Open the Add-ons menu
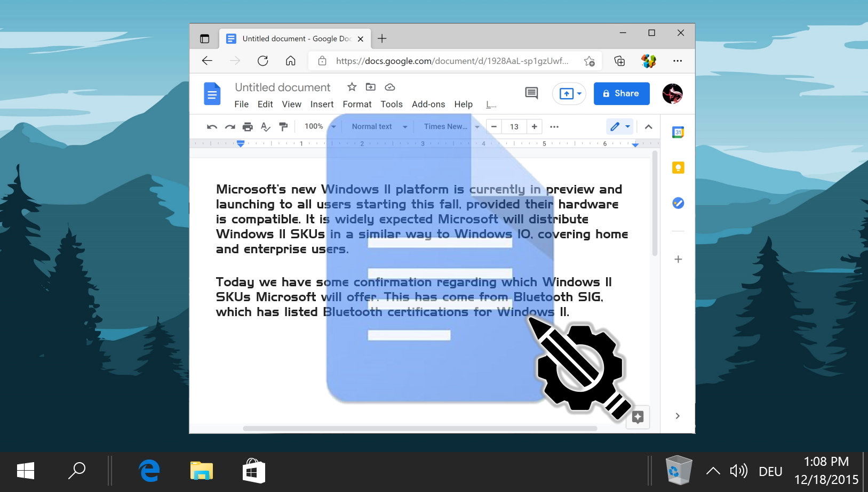Image resolution: width=868 pixels, height=492 pixels. point(428,104)
